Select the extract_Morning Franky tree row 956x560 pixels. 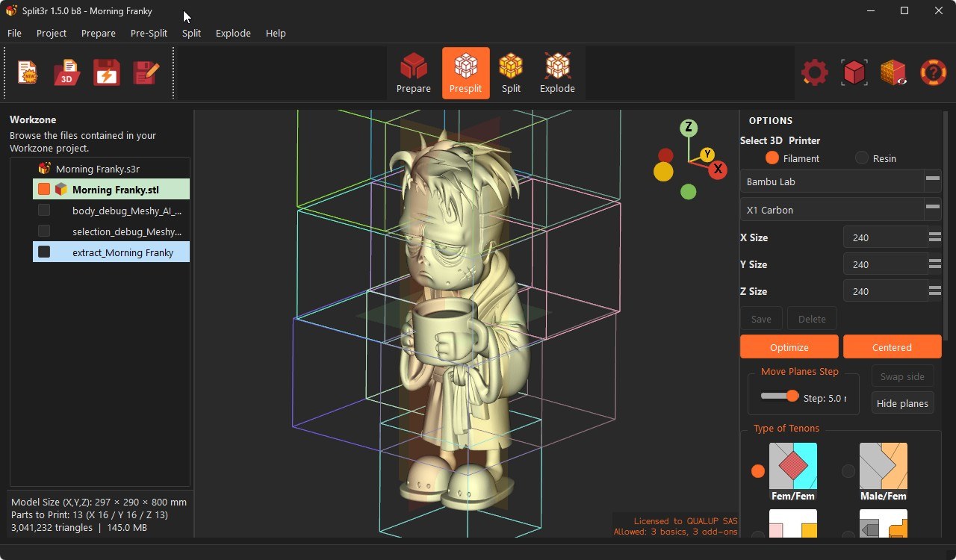click(111, 252)
